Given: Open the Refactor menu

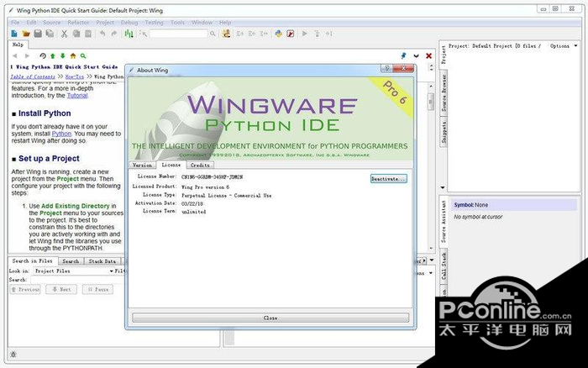Looking at the screenshot, I should (x=78, y=22).
